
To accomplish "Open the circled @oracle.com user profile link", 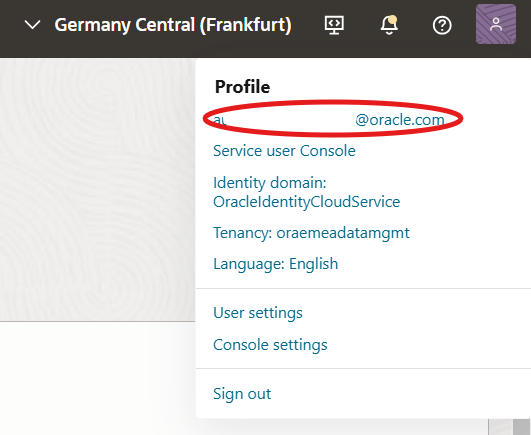I will click(x=329, y=120).
